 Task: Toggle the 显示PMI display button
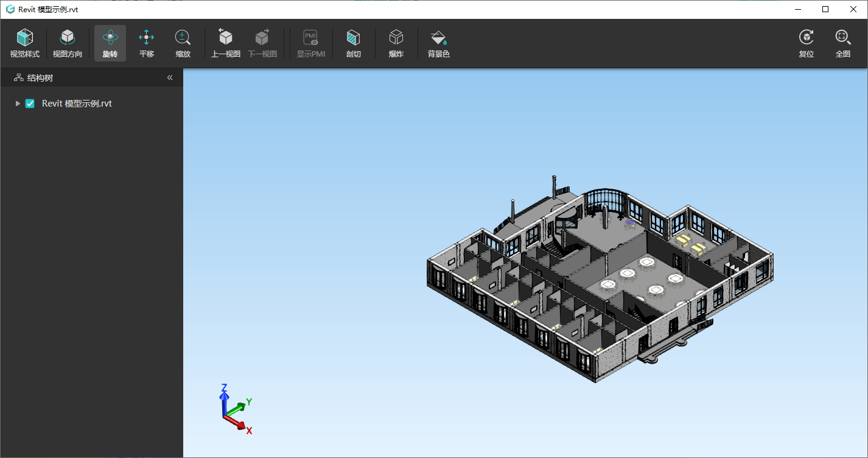310,43
